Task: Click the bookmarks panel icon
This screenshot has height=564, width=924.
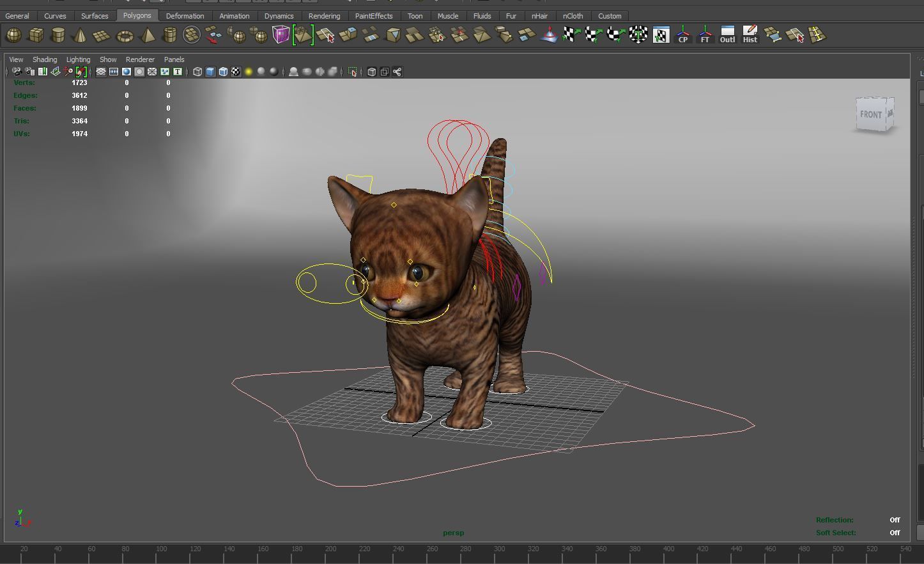Action: (42, 72)
